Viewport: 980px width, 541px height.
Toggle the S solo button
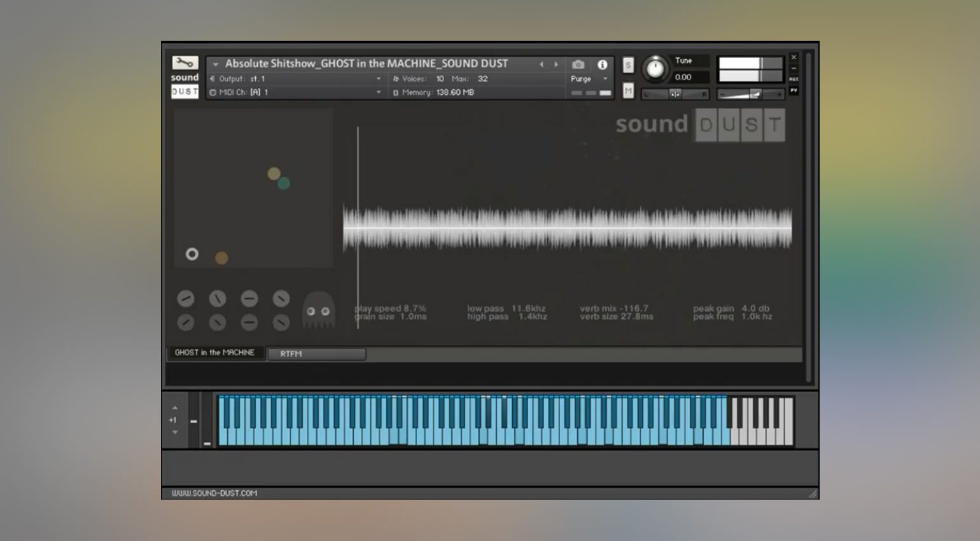(628, 65)
